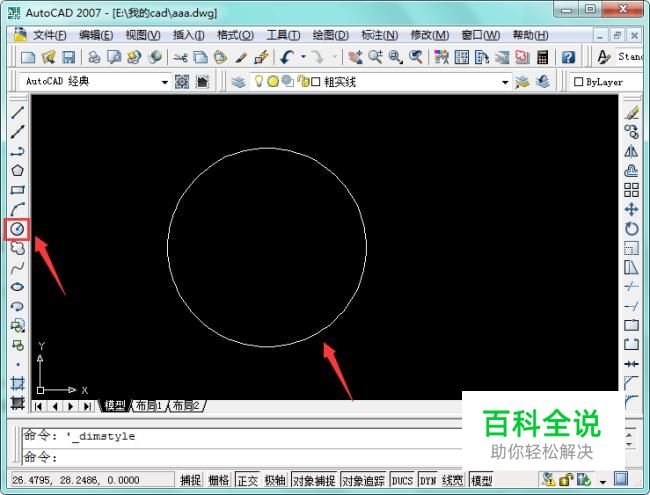The height and width of the screenshot is (495, 650).
Task: Toggle 极轴 polar tracking
Action: [x=275, y=480]
